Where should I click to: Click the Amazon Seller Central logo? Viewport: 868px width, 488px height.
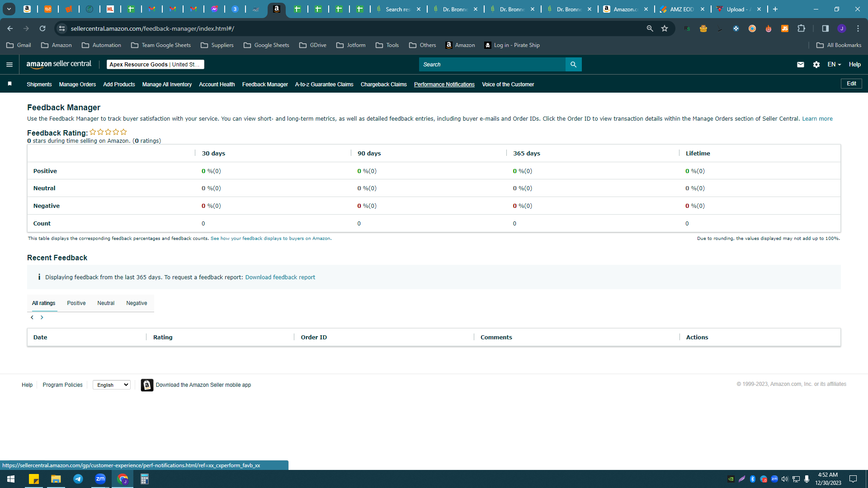[x=59, y=64]
